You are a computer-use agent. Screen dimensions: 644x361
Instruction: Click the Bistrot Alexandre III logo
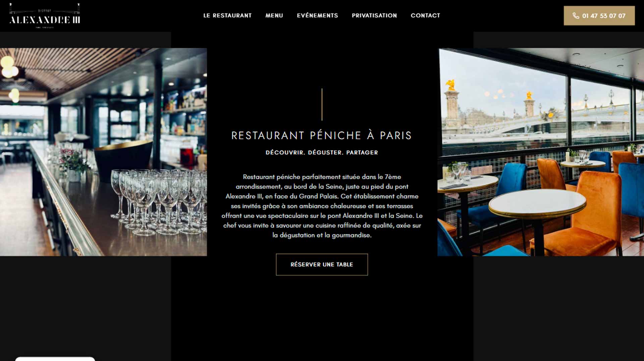click(45, 16)
